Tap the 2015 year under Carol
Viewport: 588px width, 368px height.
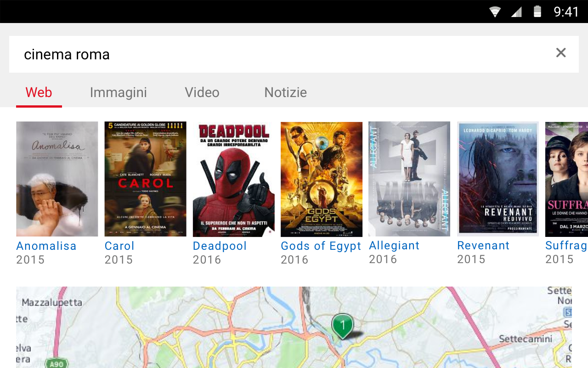pos(119,260)
